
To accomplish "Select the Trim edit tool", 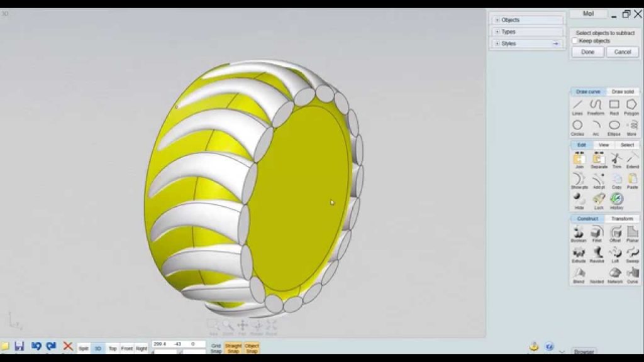I will (x=616, y=160).
